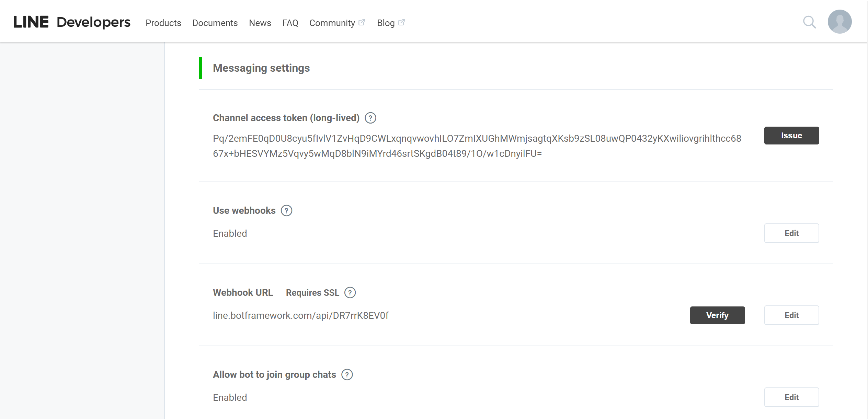Open the Products menu item
The image size is (868, 419).
click(x=163, y=23)
